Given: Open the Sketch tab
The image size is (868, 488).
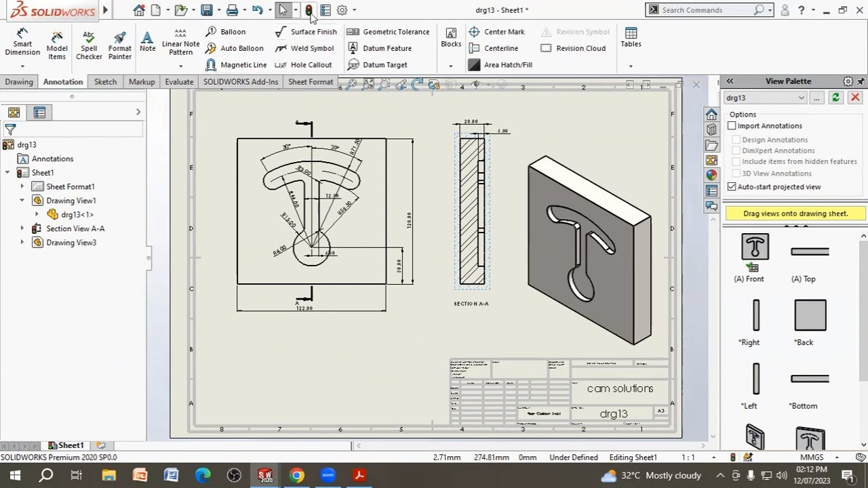Looking at the screenshot, I should coord(105,82).
